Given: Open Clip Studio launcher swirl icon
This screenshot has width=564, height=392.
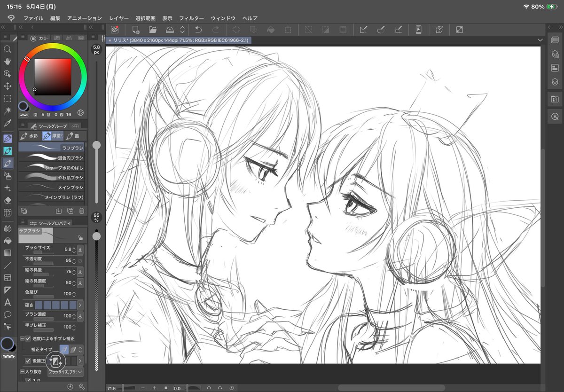Looking at the screenshot, I should pyautogui.click(x=114, y=30).
